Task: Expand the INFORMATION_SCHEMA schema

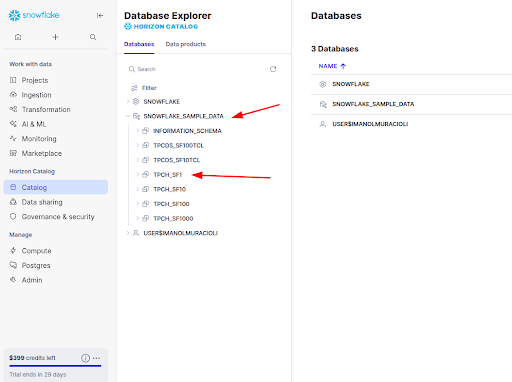Action: pyautogui.click(x=137, y=131)
